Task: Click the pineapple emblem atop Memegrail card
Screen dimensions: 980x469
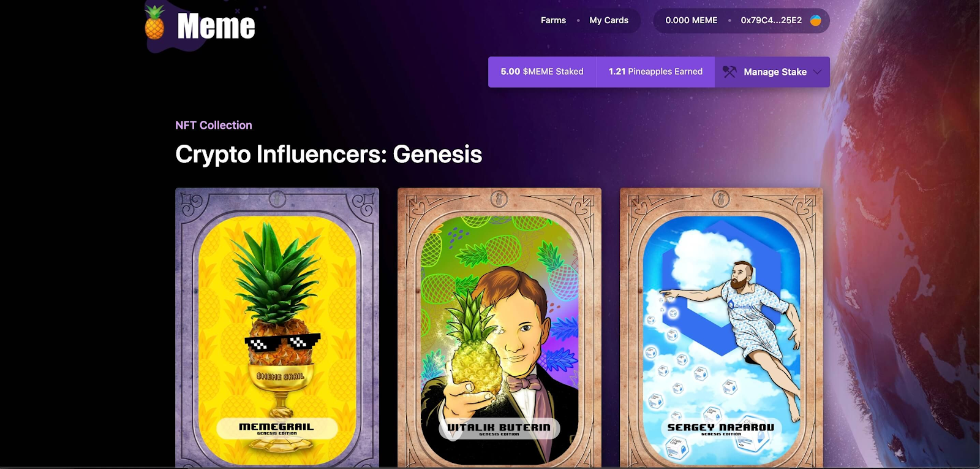Action: click(x=277, y=199)
